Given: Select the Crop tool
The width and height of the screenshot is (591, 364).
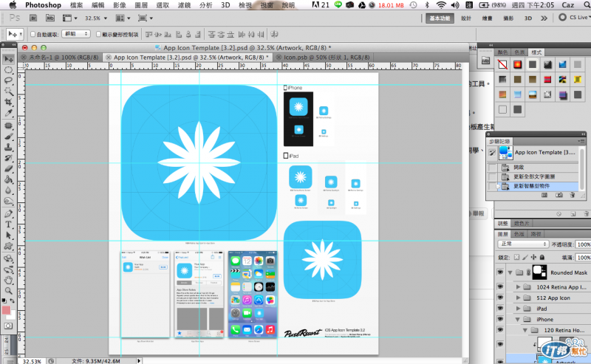Looking at the screenshot, I should coord(8,102).
